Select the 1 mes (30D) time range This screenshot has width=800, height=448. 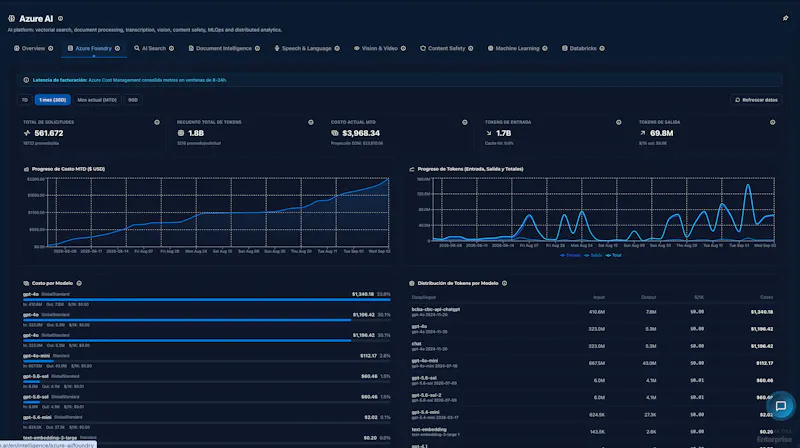53,100
